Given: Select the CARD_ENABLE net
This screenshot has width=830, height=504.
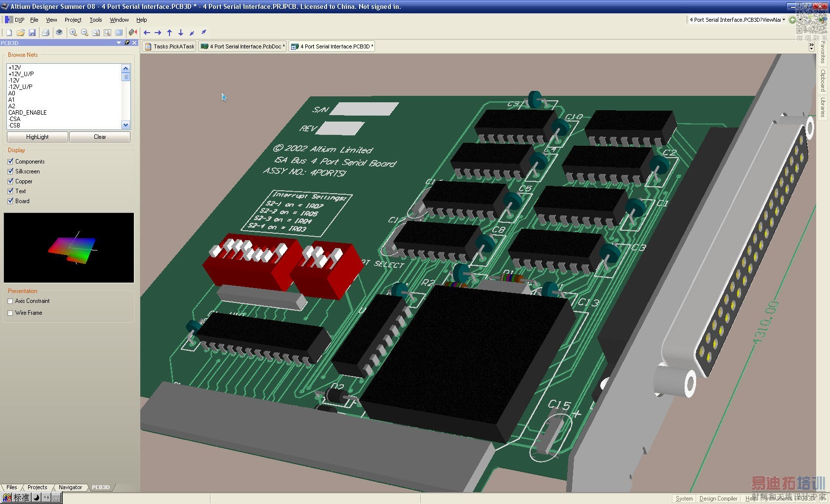Looking at the screenshot, I should (x=28, y=113).
